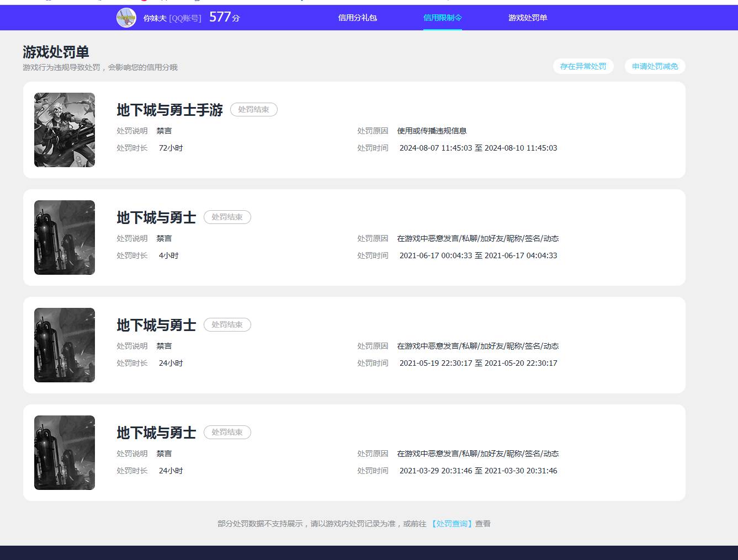This screenshot has height=560, width=738.
Task: Click the 2021-03-29 penalty game thumbnail
Action: click(65, 452)
